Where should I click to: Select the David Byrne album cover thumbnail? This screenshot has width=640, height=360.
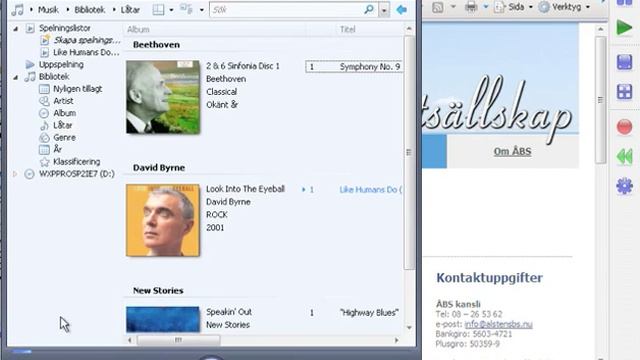[163, 220]
